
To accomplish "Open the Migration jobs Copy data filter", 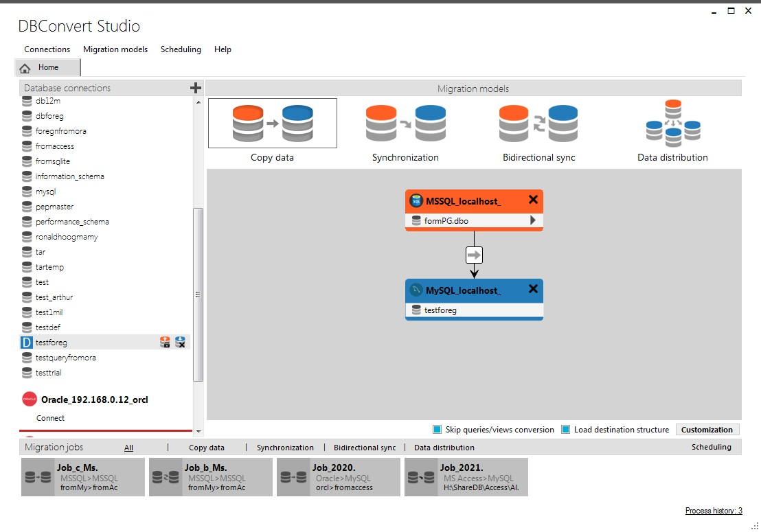I will 207,447.
